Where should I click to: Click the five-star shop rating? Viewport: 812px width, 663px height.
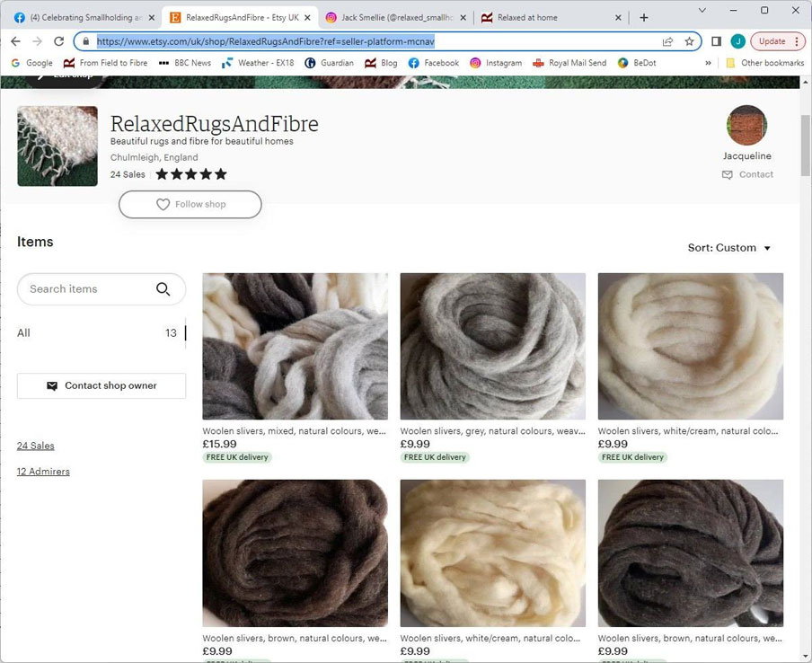pos(191,174)
